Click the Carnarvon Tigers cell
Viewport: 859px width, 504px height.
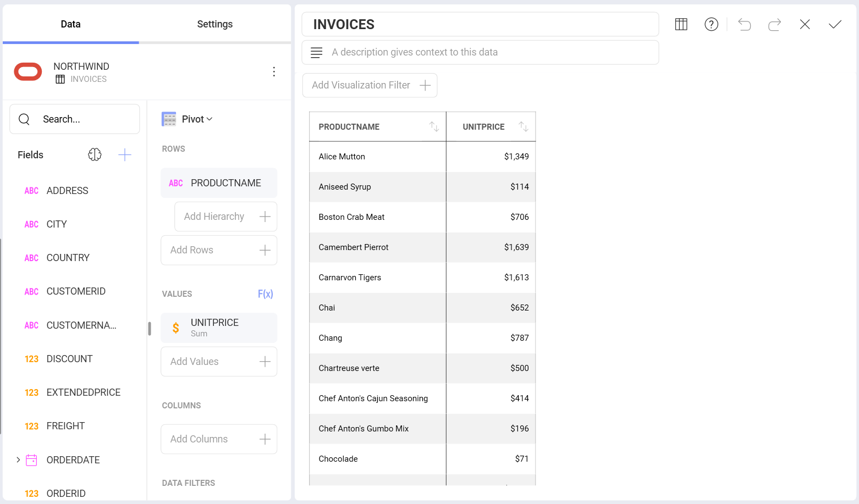[x=378, y=278]
